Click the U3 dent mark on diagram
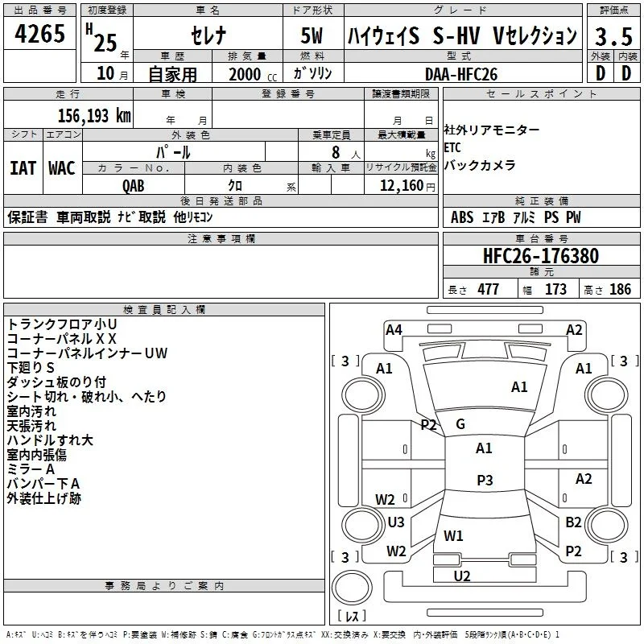This screenshot has height=644, width=644. click(396, 522)
